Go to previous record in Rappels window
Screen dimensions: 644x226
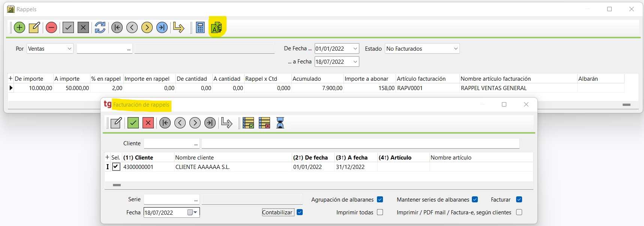[132, 27]
